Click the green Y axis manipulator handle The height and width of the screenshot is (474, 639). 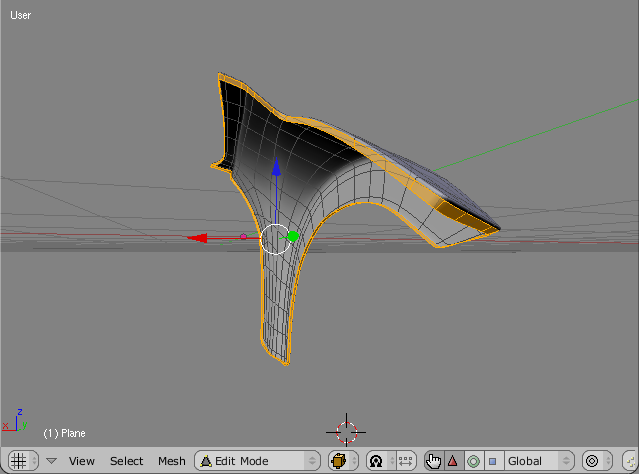click(293, 236)
